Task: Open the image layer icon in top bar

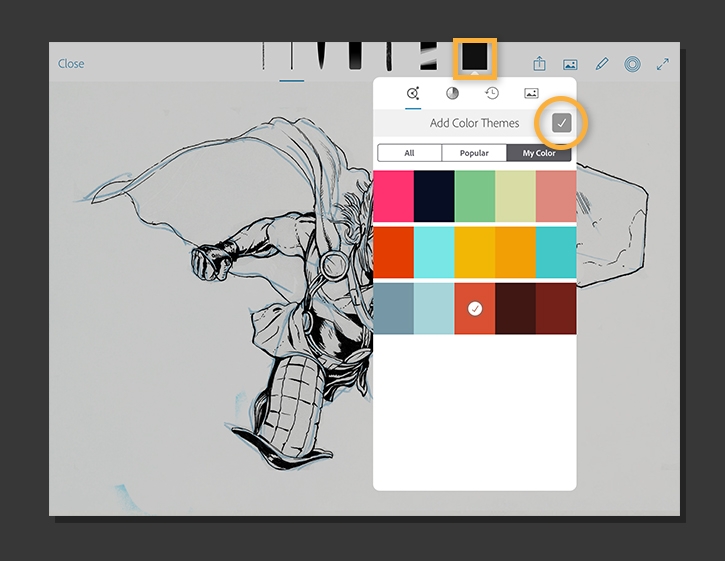Action: pos(570,64)
